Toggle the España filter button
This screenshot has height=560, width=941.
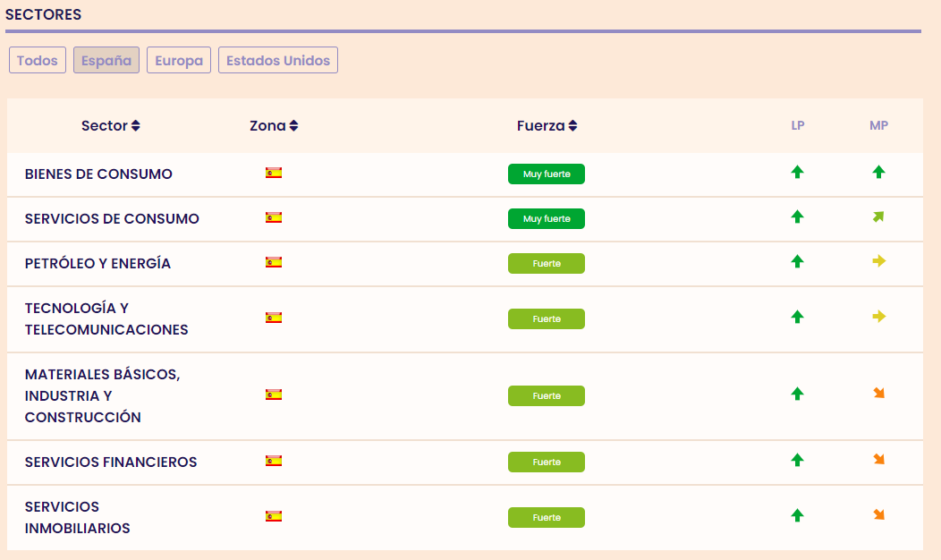[x=106, y=61]
